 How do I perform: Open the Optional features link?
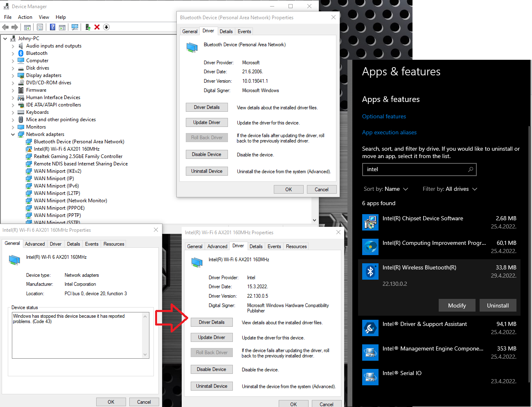(384, 117)
